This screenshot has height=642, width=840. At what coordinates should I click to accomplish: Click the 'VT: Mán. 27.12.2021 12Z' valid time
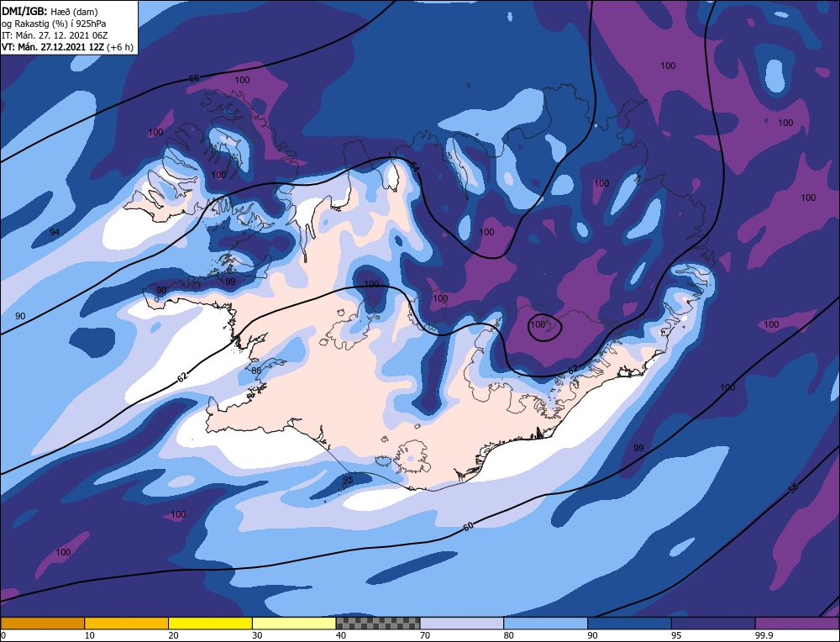[x=53, y=47]
